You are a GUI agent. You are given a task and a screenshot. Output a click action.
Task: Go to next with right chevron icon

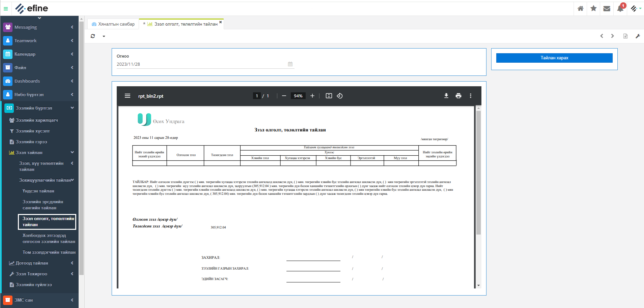[x=613, y=36]
